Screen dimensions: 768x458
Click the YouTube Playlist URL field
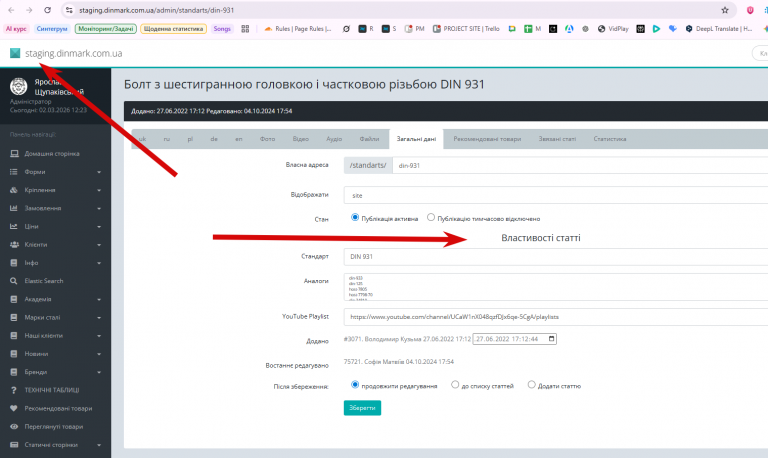[x=556, y=317]
